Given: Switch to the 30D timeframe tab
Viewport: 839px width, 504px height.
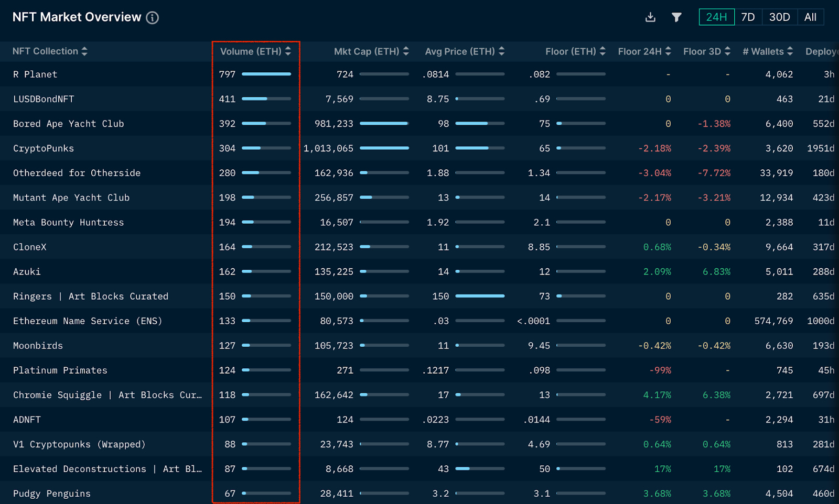Looking at the screenshot, I should [779, 17].
